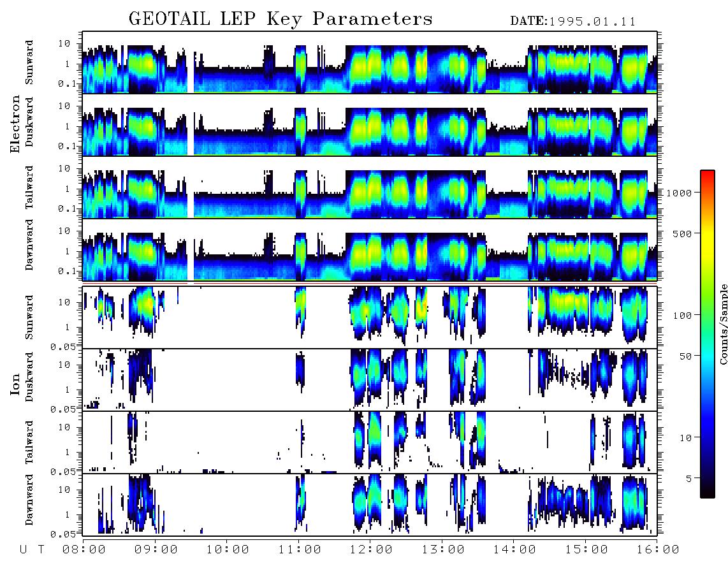The height and width of the screenshot is (561, 728).
Task: Click the 0.1 tick of Electron Dawnward panel
Action: pos(66,271)
